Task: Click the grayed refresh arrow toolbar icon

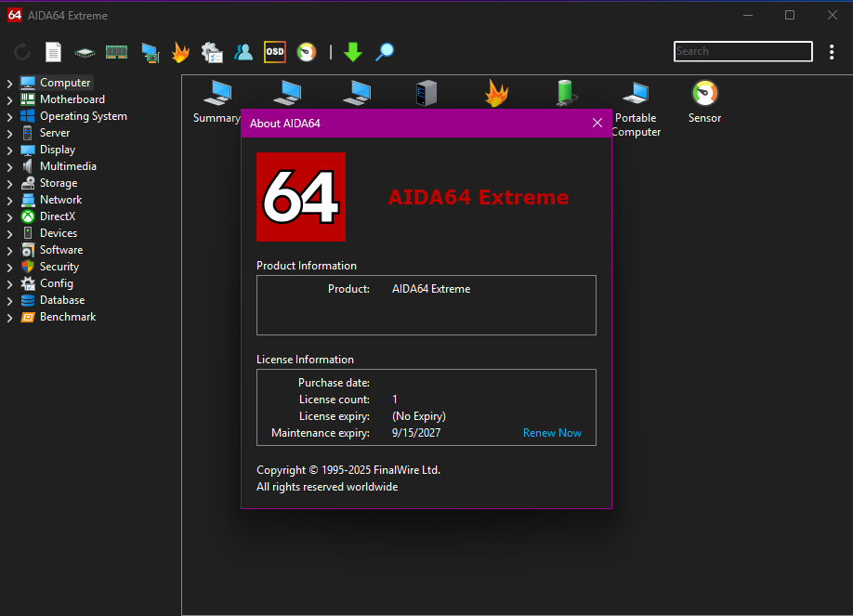Action: (22, 52)
